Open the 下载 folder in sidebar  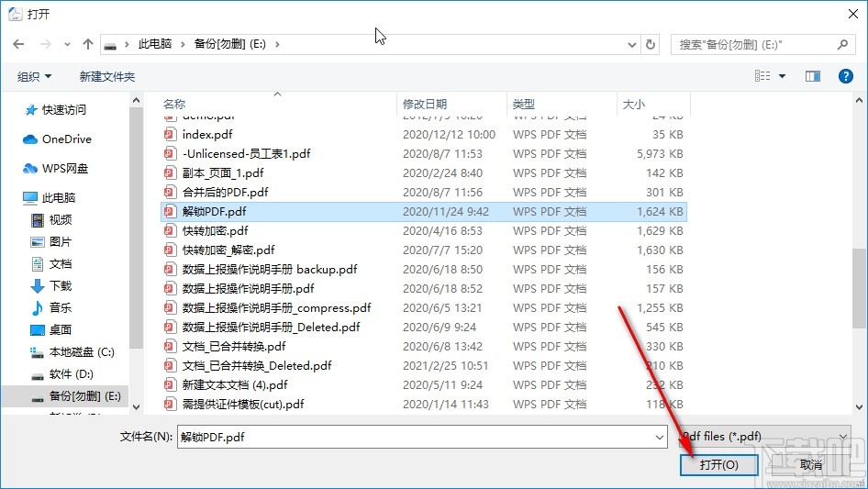point(51,285)
